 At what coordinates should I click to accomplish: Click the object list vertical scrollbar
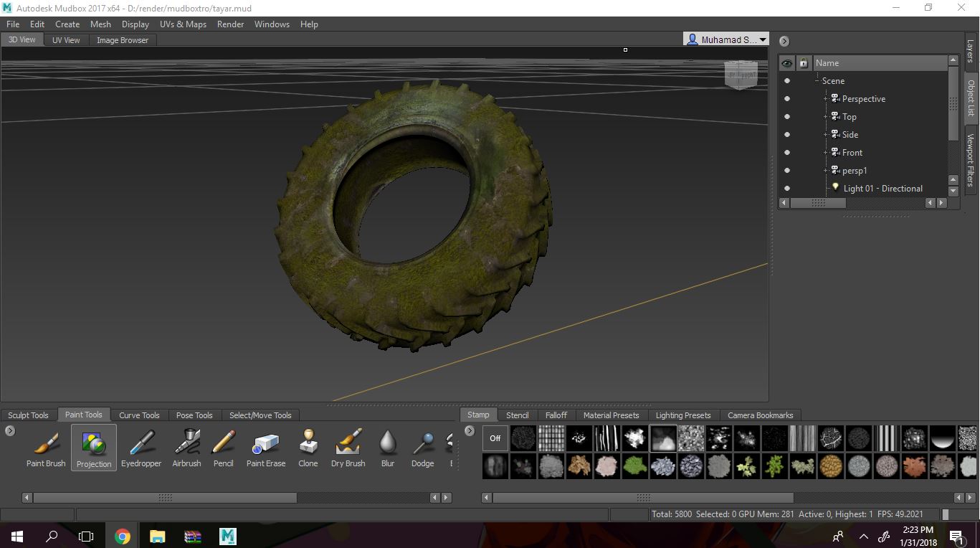[953, 104]
